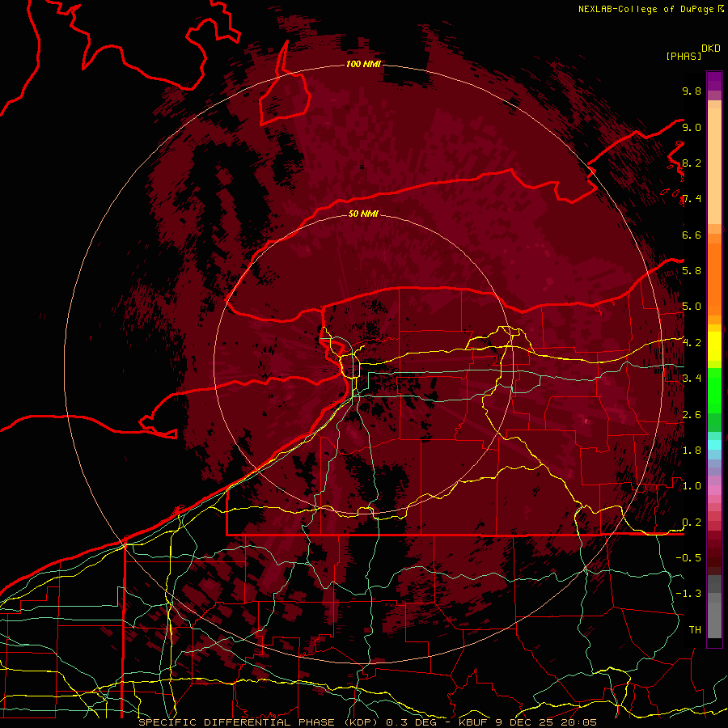
Task: Click the 5.0 value on color scale
Action: click(692, 307)
